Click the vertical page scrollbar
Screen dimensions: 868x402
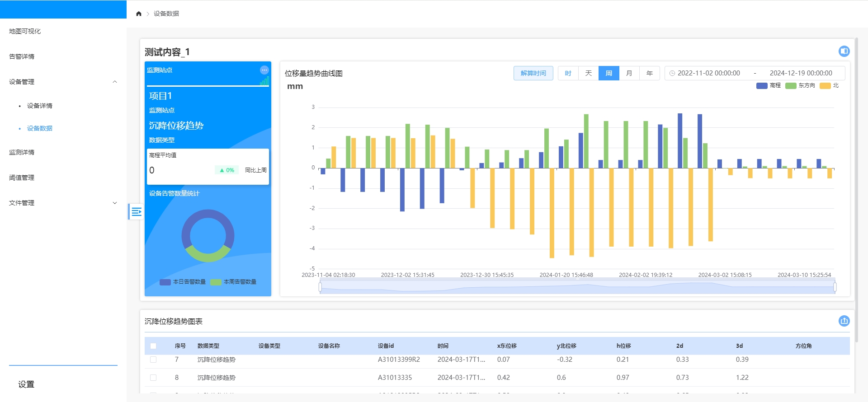[856, 190]
